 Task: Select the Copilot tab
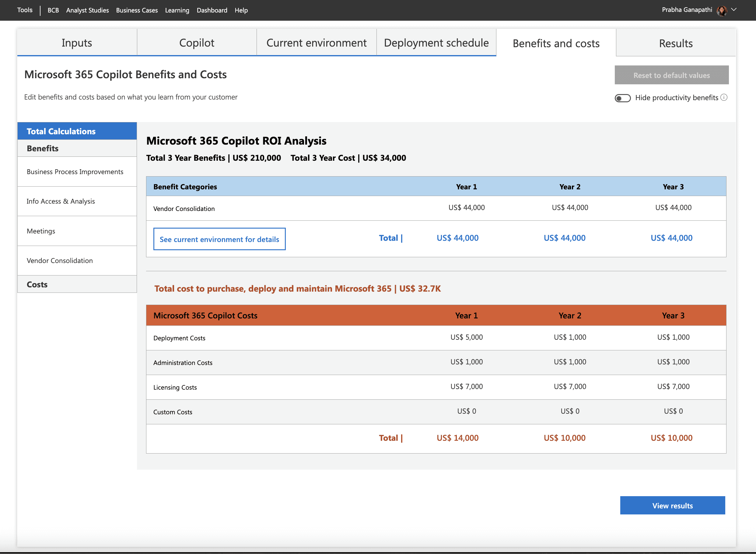[x=197, y=43]
